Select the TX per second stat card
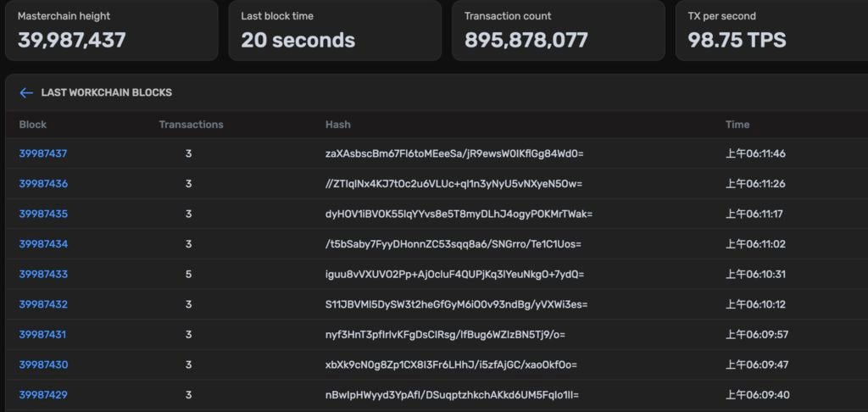The width and height of the screenshot is (868, 412). point(771,31)
